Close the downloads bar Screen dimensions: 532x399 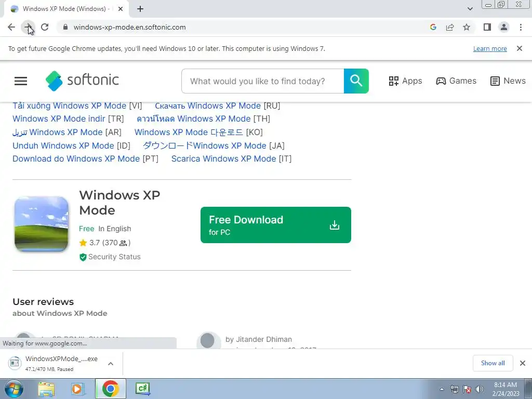[523, 363]
